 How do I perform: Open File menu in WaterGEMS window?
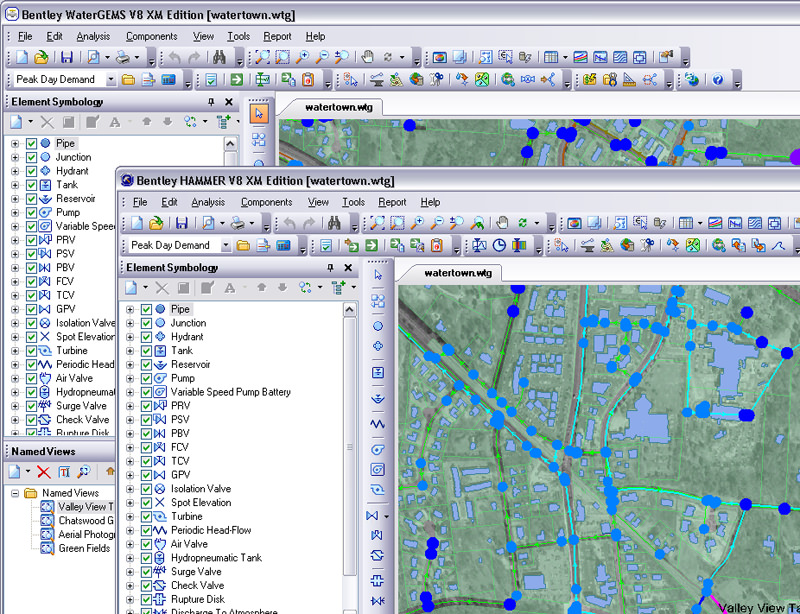pos(25,36)
